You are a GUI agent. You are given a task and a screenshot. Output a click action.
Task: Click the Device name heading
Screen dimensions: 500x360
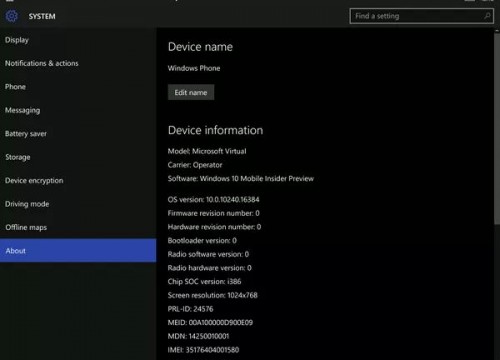tap(200, 47)
